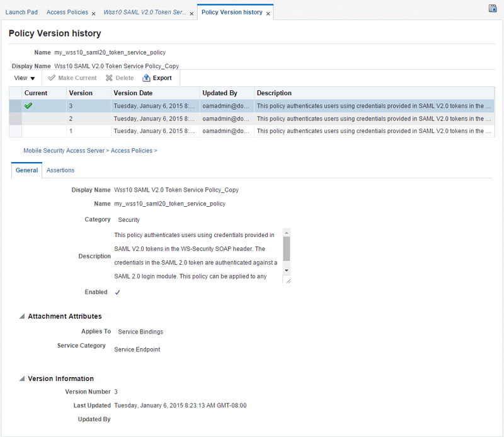This screenshot has height=437, width=504.
Task: Select the version 1 row
Action: (251, 131)
